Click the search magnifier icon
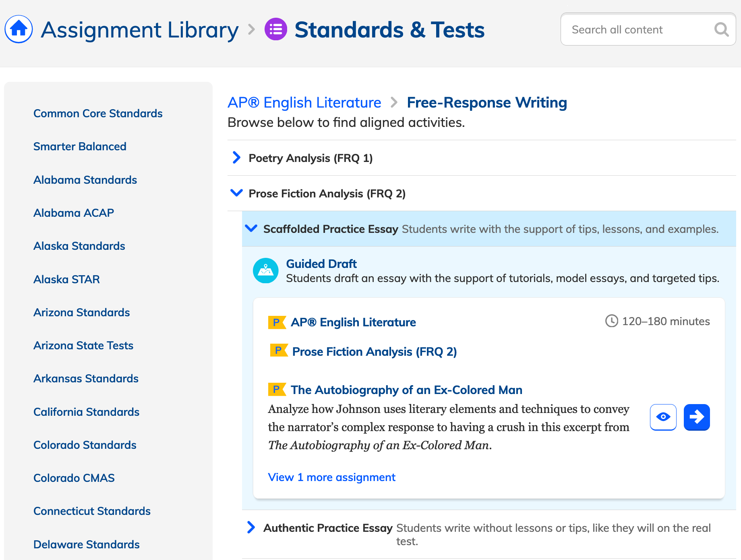The height and width of the screenshot is (560, 741). pyautogui.click(x=721, y=29)
